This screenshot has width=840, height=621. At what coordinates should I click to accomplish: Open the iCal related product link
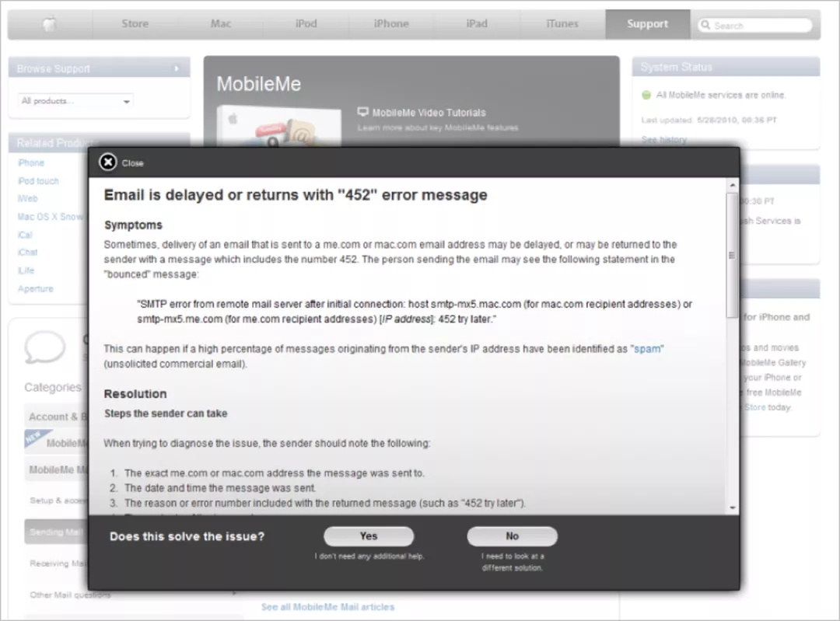point(25,235)
